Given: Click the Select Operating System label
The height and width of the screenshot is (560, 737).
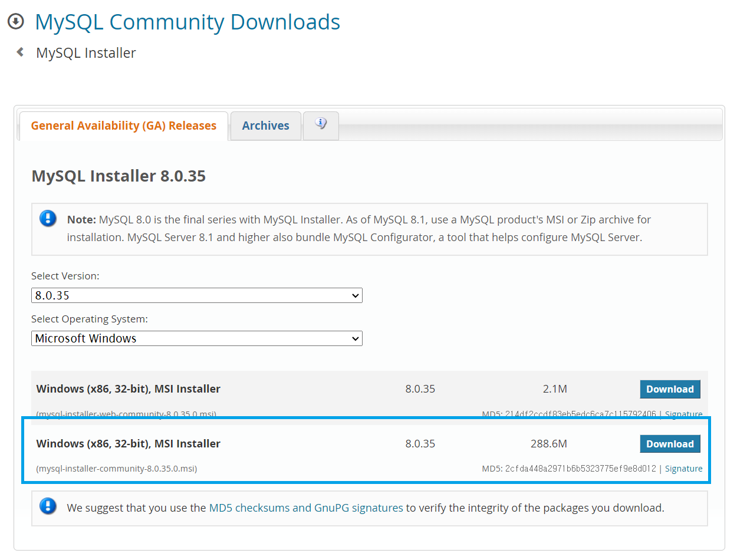Looking at the screenshot, I should [x=90, y=319].
